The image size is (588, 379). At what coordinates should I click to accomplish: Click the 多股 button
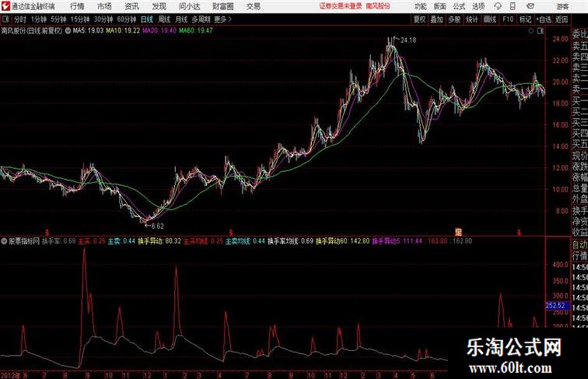tap(454, 19)
